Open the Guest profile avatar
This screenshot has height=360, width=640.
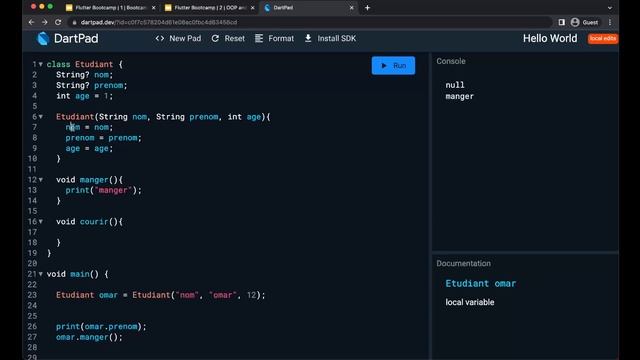[575, 22]
